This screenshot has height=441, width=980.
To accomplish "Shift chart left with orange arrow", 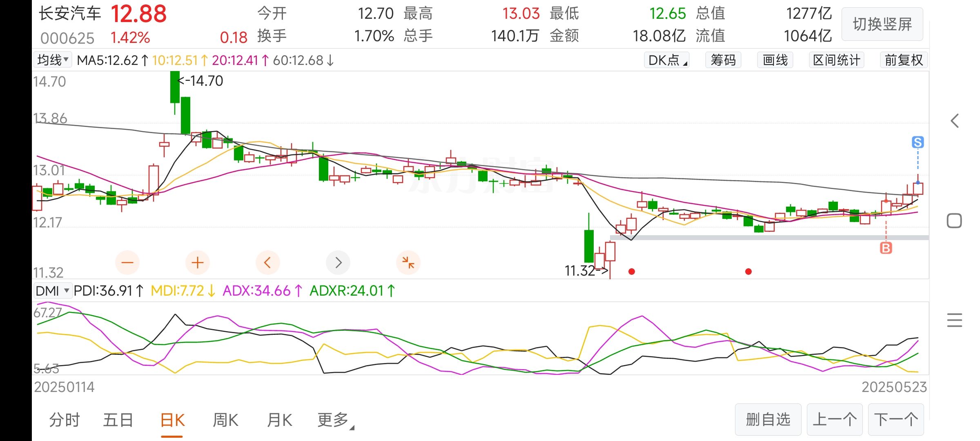I will tap(268, 263).
